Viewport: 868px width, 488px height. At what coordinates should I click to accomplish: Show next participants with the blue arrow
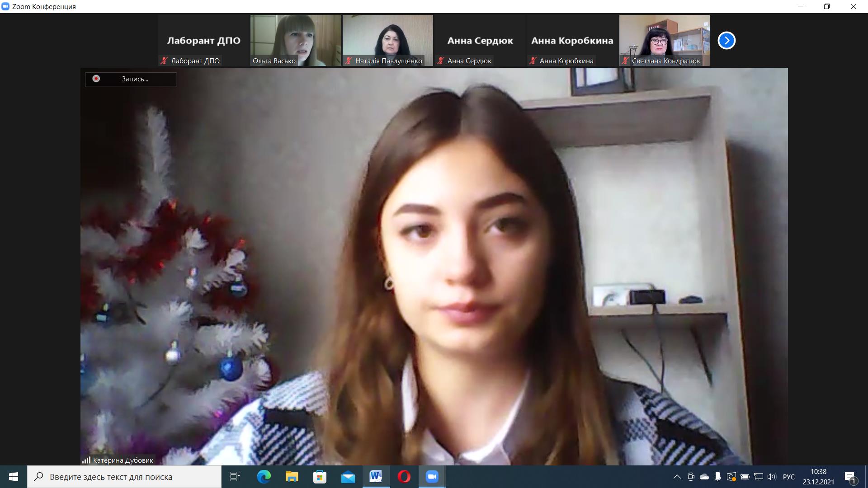coord(726,41)
